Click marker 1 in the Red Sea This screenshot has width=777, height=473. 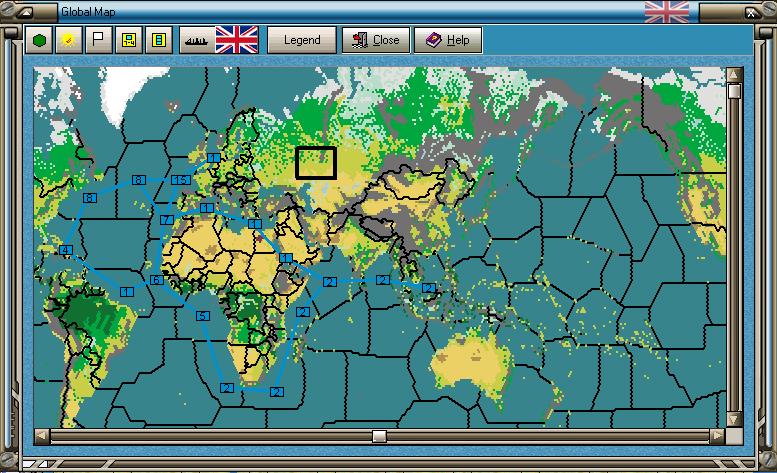pos(286,258)
